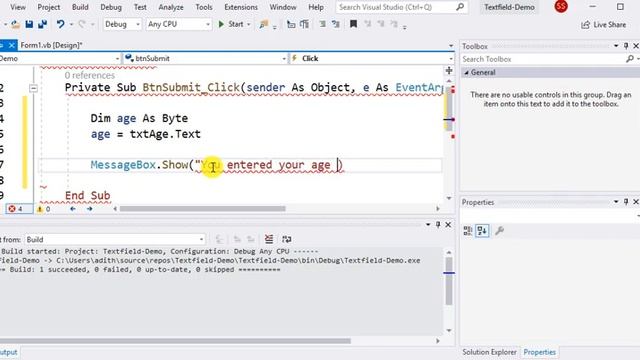Open the Any CPU platform dropdown
This screenshot has height=360, width=640.
pyautogui.click(x=179, y=24)
